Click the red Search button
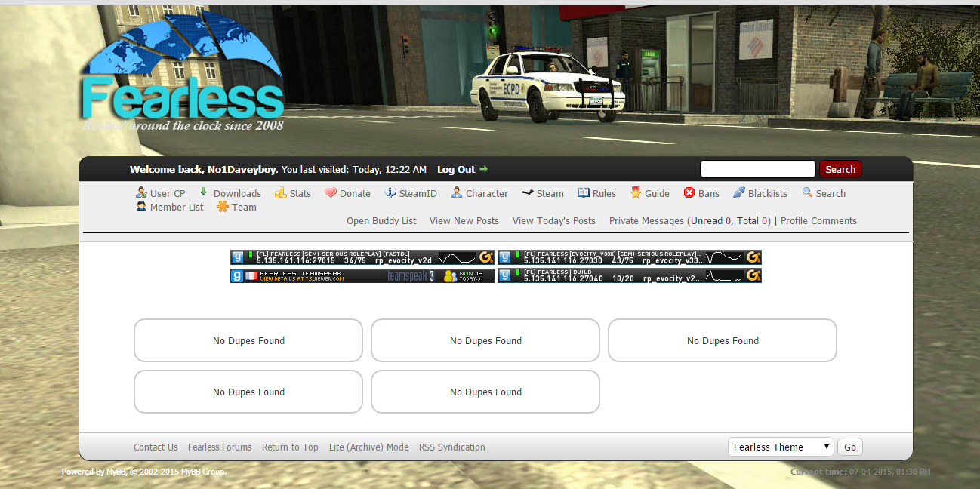This screenshot has width=980, height=489. pos(840,169)
